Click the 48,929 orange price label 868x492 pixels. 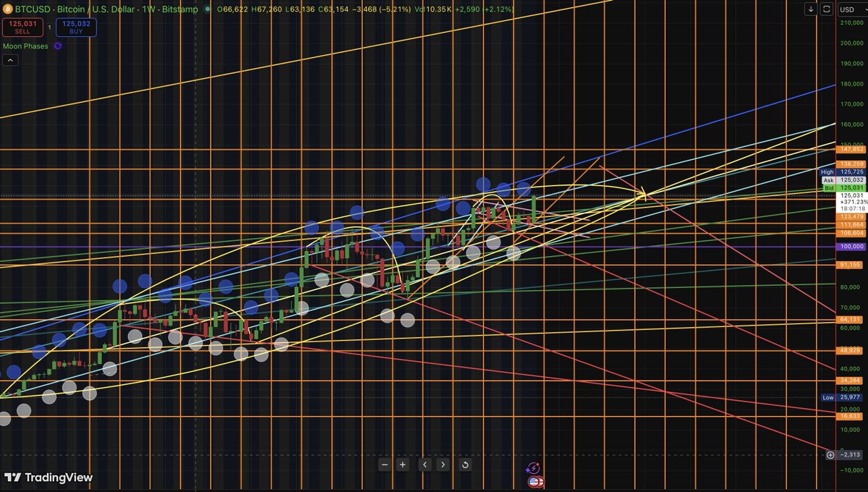click(851, 350)
